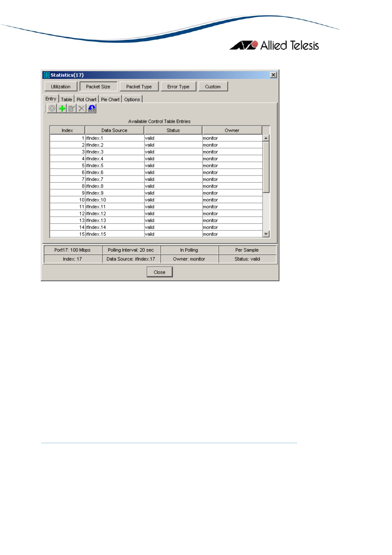Select the ifIndex.9 row
This screenshot has width=392, height=555.
tap(156, 193)
